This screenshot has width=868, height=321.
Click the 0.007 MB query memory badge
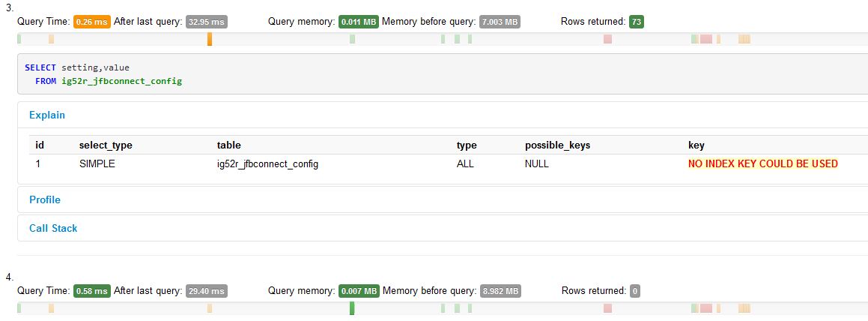point(359,290)
